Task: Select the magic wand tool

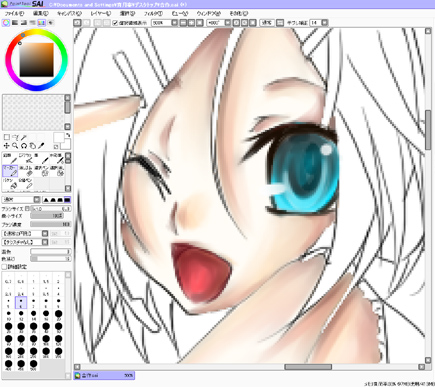Action: tap(24, 137)
